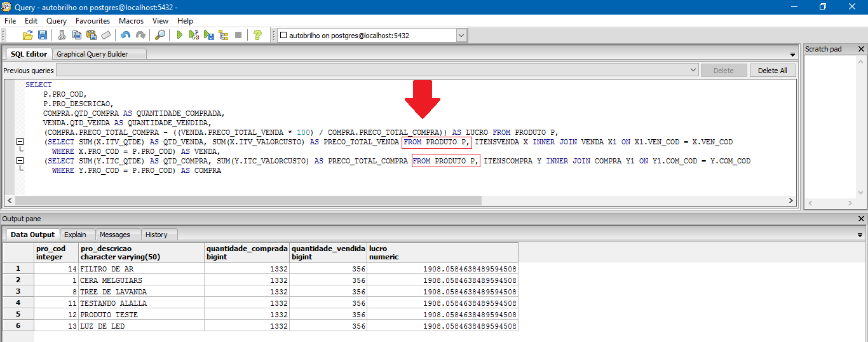Select row 1 header in results grid
The width and height of the screenshot is (868, 342).
[18, 269]
